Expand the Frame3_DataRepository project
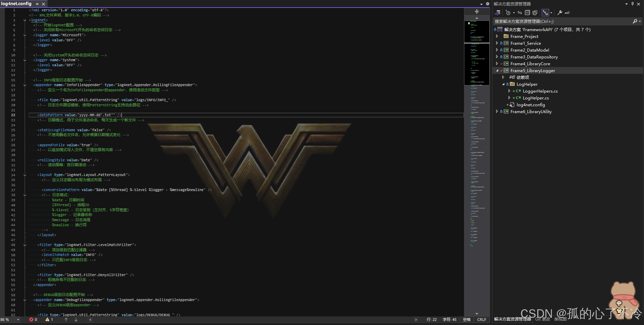 [x=497, y=57]
